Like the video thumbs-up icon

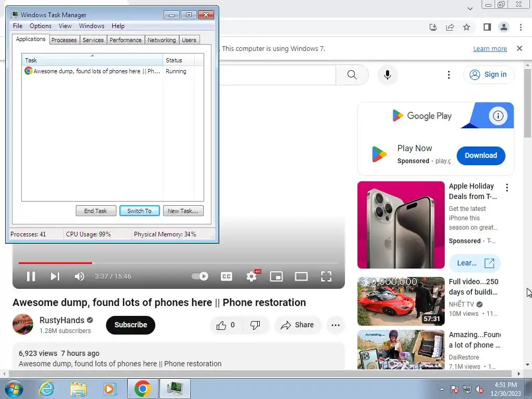pos(221,325)
